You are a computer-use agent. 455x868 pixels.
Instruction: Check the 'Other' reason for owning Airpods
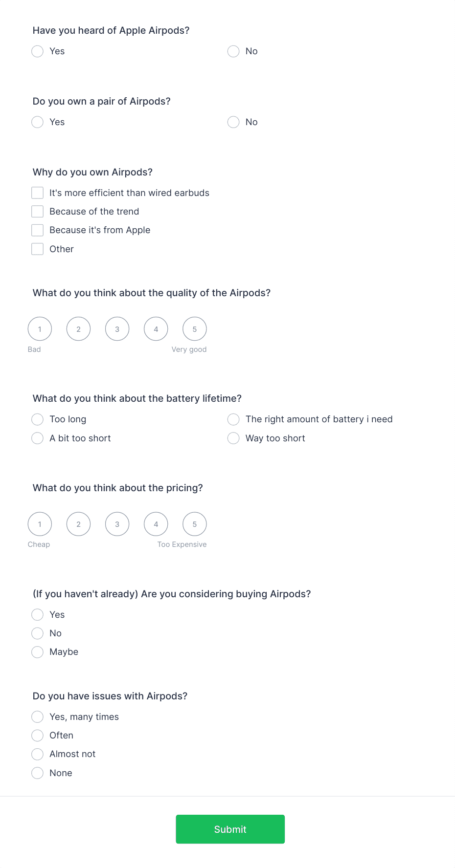(x=37, y=249)
